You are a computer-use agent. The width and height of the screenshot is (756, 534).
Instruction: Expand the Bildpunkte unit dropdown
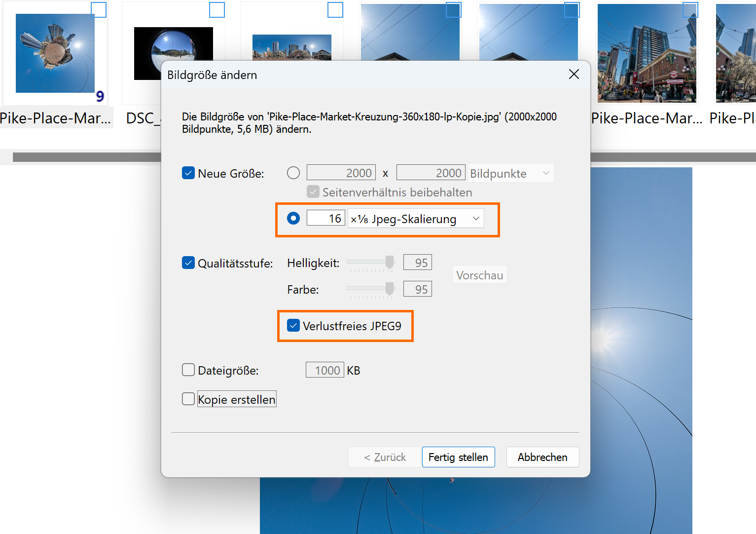[510, 173]
